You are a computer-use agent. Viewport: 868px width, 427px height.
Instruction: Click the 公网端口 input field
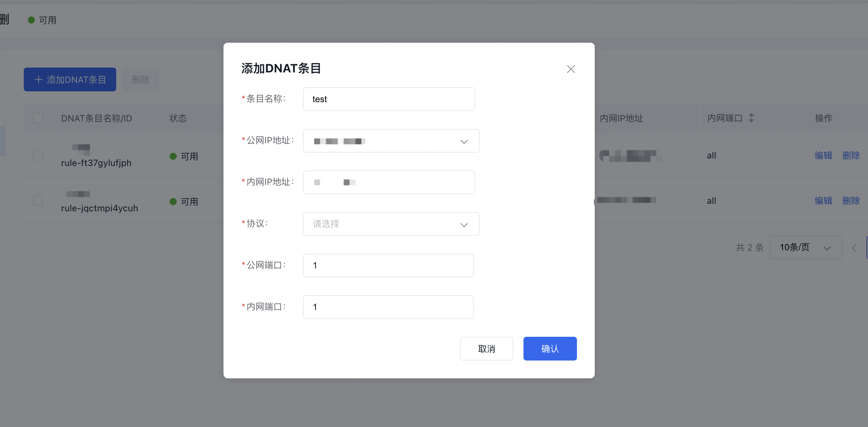pyautogui.click(x=388, y=265)
